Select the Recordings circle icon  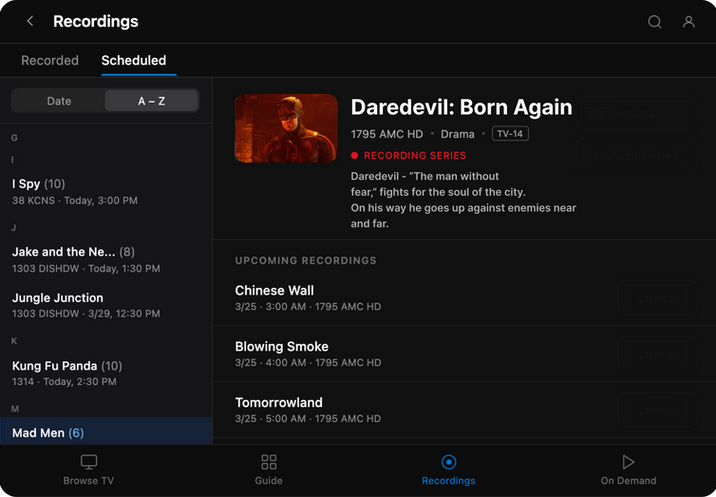coord(448,462)
